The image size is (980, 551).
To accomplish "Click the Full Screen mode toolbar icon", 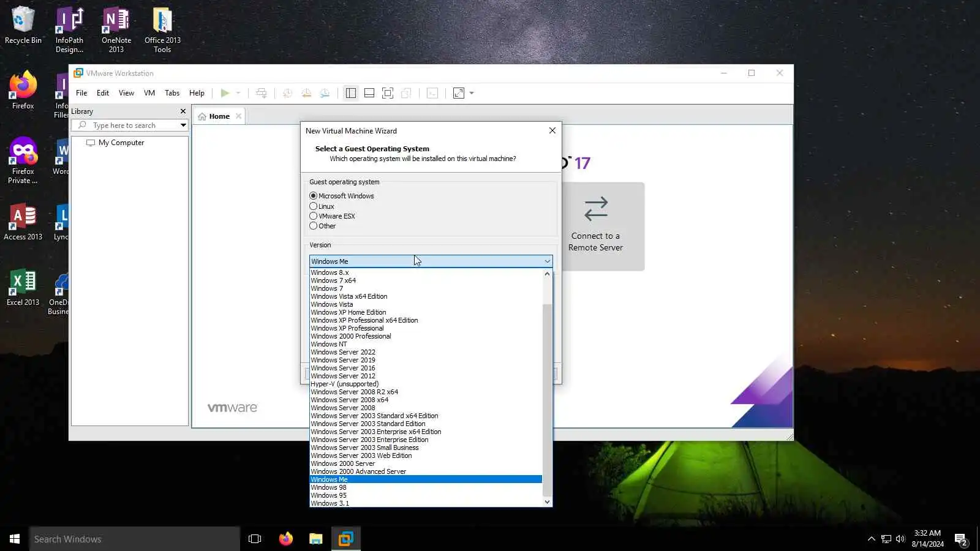I will click(388, 93).
